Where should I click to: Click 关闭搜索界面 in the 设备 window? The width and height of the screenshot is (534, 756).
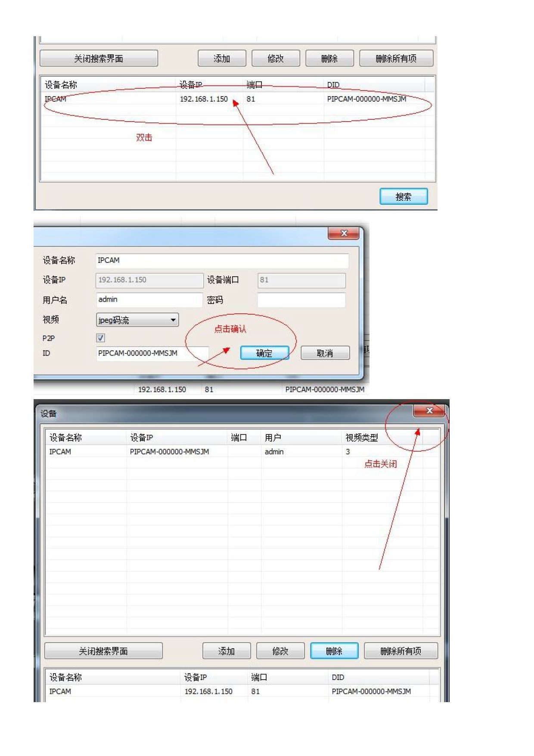coord(103,651)
